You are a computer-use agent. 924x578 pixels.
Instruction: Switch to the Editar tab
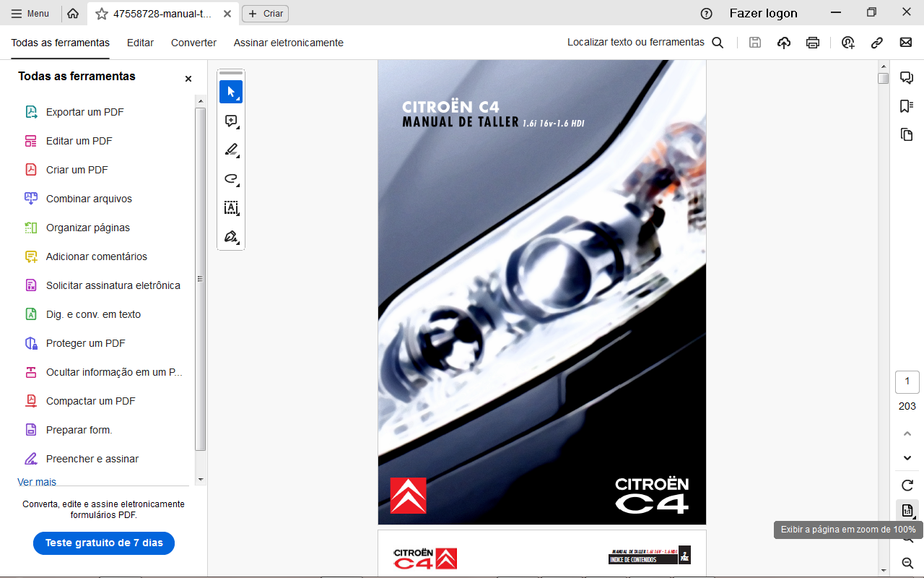[x=140, y=43]
